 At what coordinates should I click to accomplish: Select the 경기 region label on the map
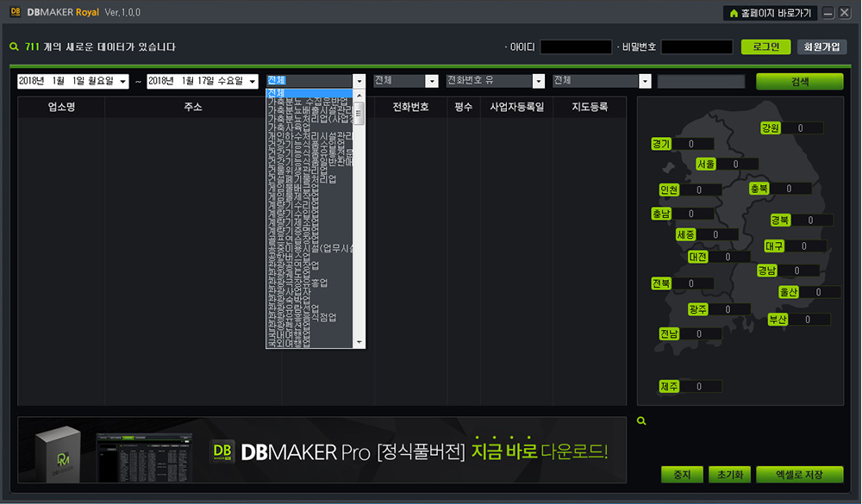point(661,144)
